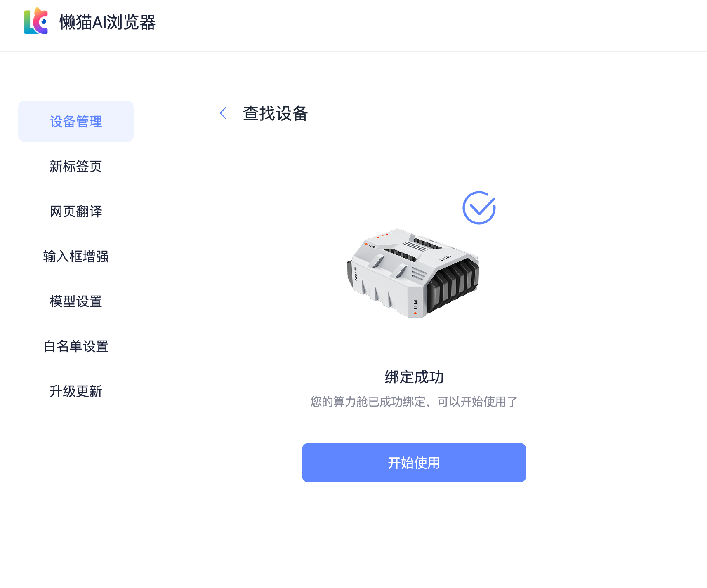Click the 绑定成功 status title

[x=414, y=377]
